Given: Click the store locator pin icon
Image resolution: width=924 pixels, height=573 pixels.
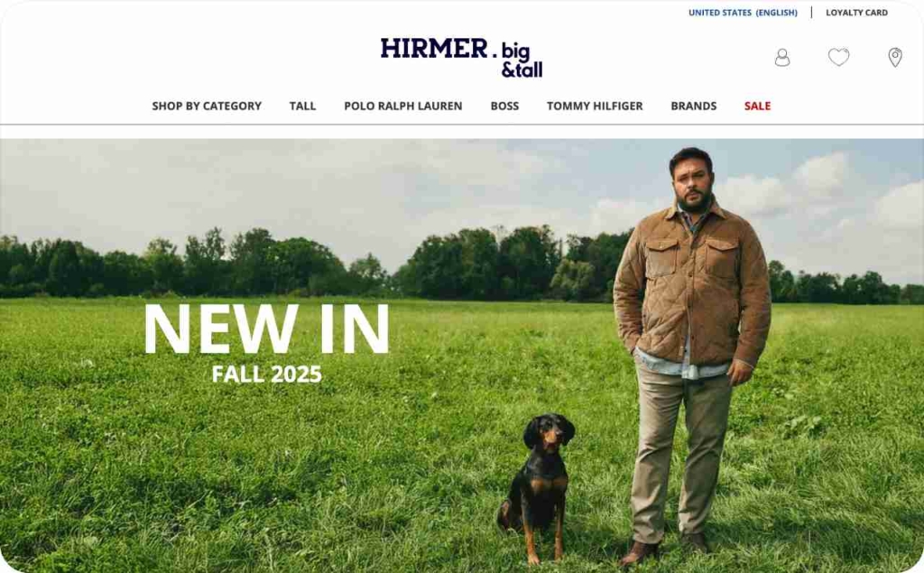Looking at the screenshot, I should tap(894, 57).
